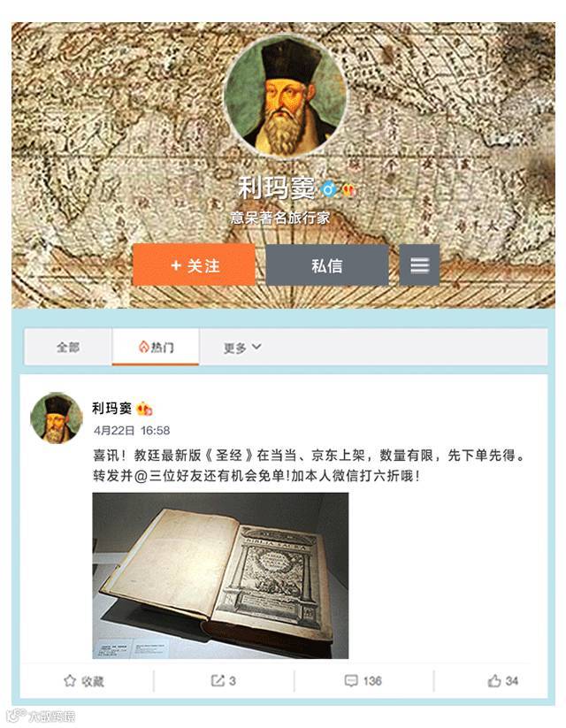This screenshot has width=566, height=728.
Task: Click the post timestamp 4月22日 16:58
Action: pos(132,431)
